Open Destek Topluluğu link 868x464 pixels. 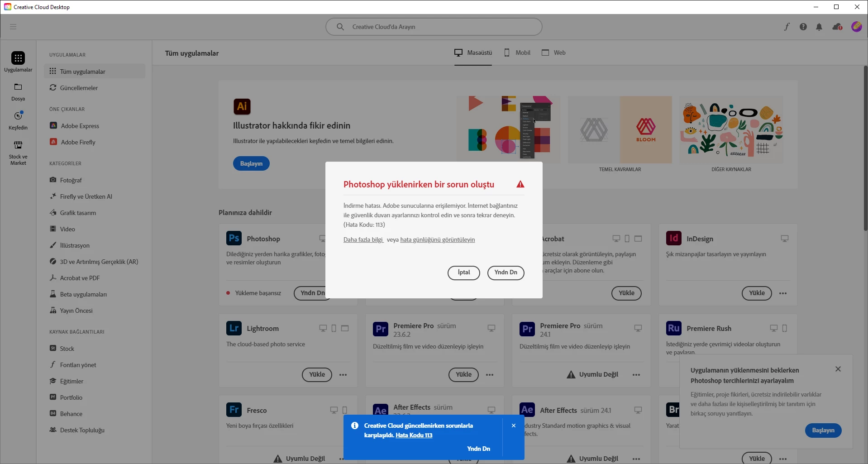coord(95,430)
